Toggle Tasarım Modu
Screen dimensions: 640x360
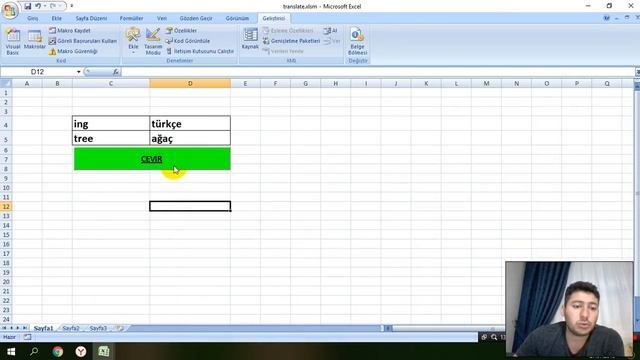(153, 41)
